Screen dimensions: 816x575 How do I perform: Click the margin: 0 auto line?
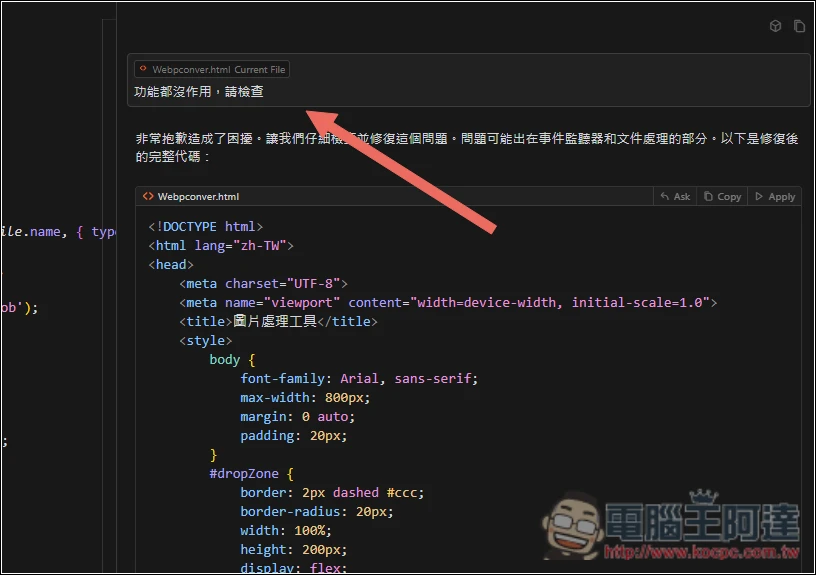click(298, 416)
